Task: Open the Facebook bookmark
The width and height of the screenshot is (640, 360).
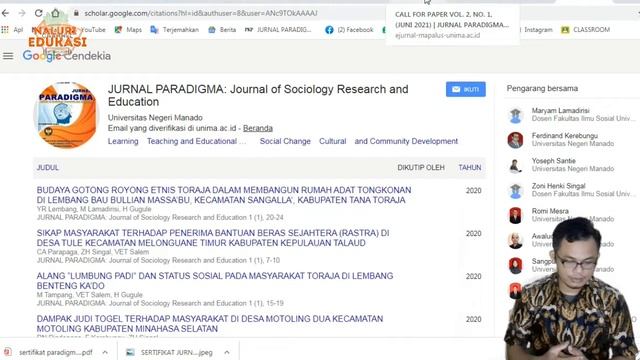Action: tap(349, 29)
